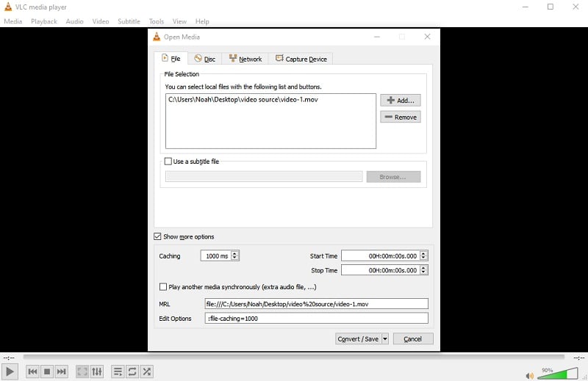The image size is (588, 381).
Task: Decrease Start Time with down arrow
Action: pyautogui.click(x=424, y=258)
